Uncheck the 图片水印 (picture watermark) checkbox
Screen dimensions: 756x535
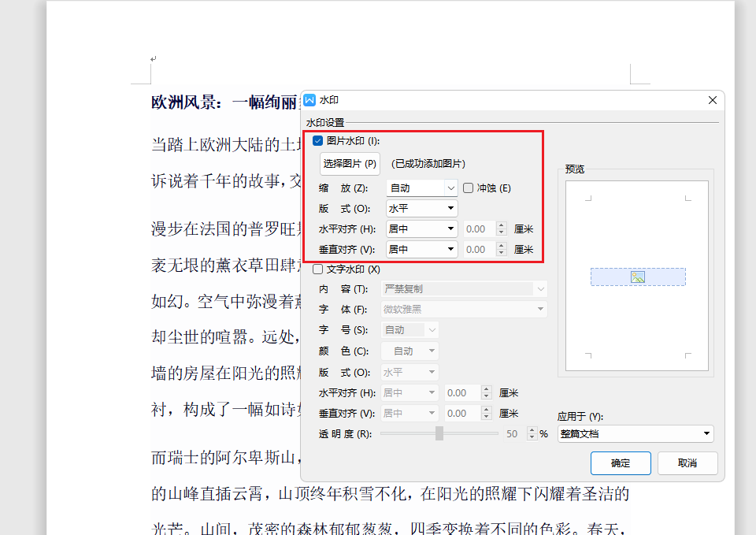[317, 140]
